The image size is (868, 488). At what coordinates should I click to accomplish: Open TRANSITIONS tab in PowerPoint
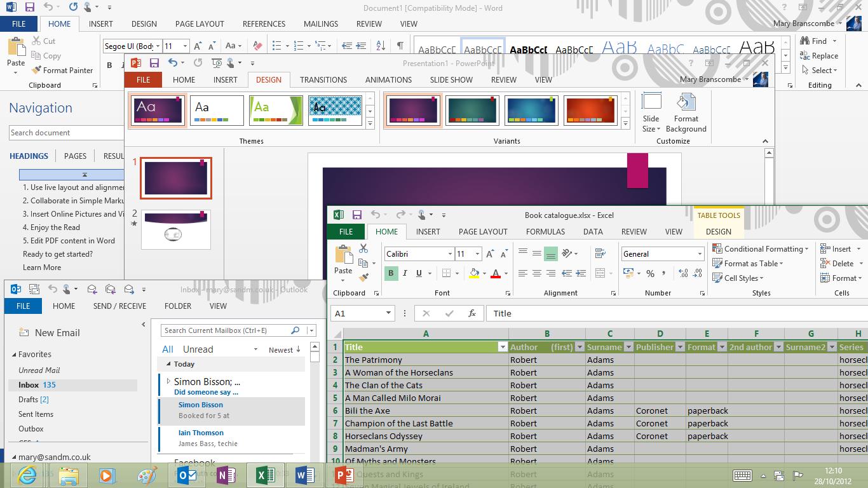(x=323, y=79)
